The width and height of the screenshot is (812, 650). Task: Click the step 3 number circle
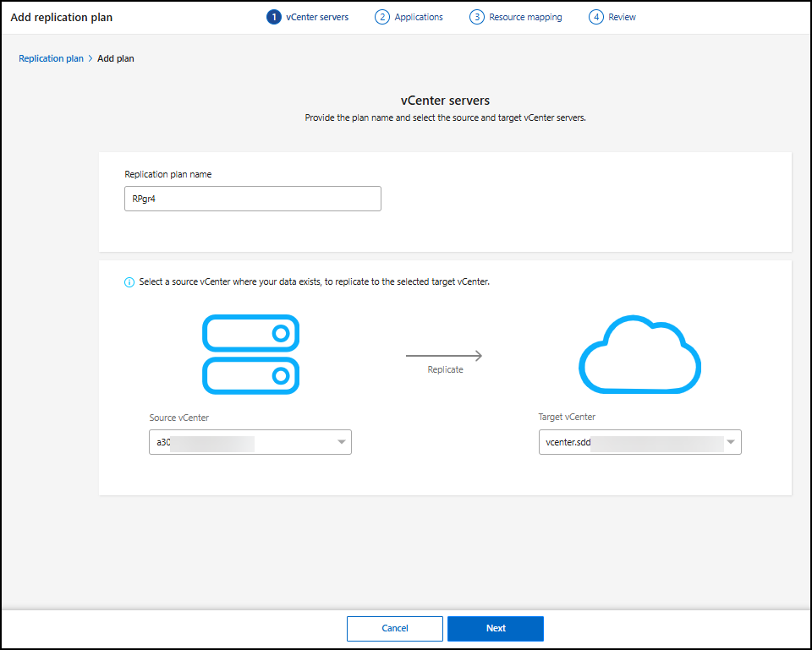coord(477,17)
